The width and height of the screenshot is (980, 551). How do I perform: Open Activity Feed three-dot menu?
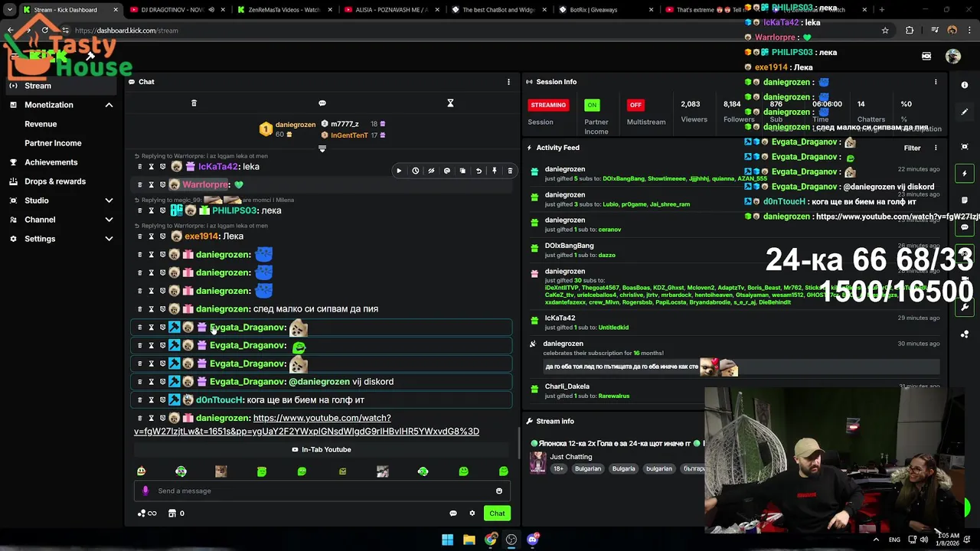[936, 148]
